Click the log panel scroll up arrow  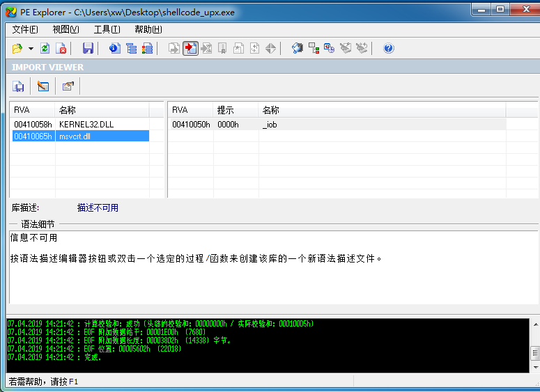(536, 324)
